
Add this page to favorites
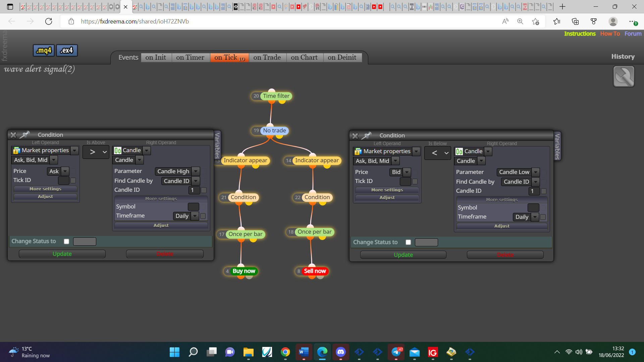pyautogui.click(x=536, y=21)
